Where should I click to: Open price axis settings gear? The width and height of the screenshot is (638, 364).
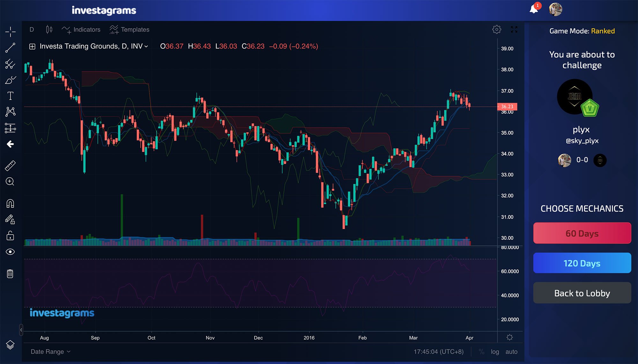pyautogui.click(x=510, y=337)
